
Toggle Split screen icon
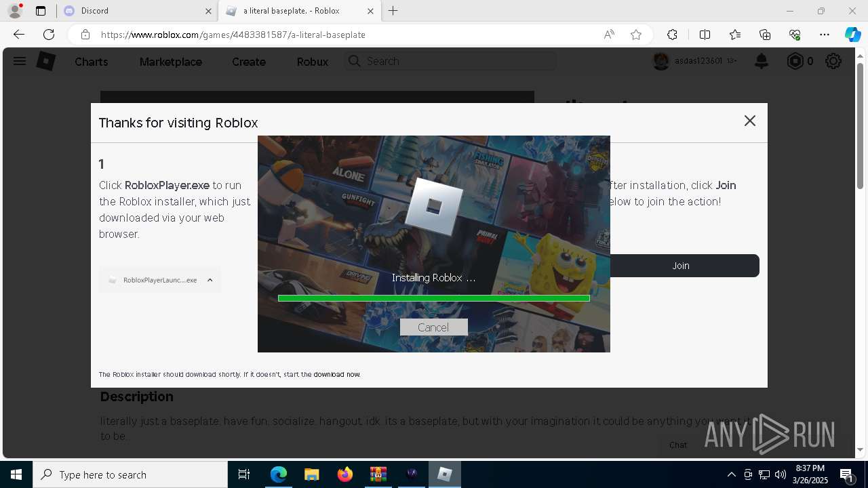coord(705,35)
